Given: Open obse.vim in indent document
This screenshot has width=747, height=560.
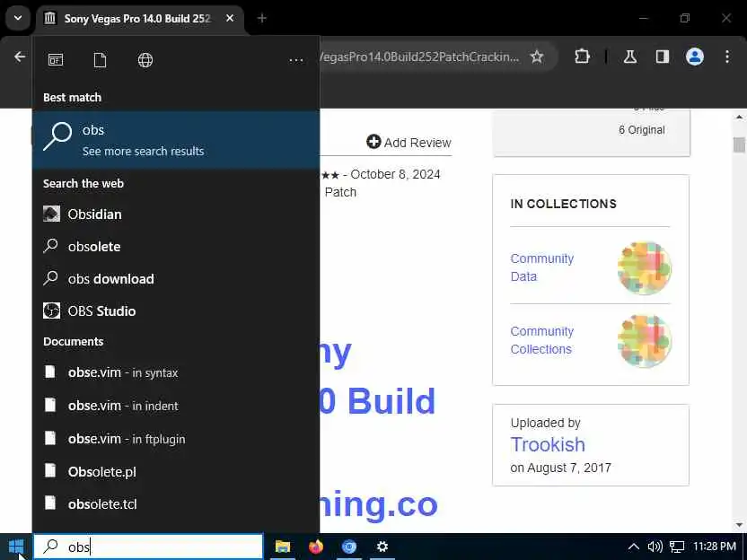Looking at the screenshot, I should (176, 406).
